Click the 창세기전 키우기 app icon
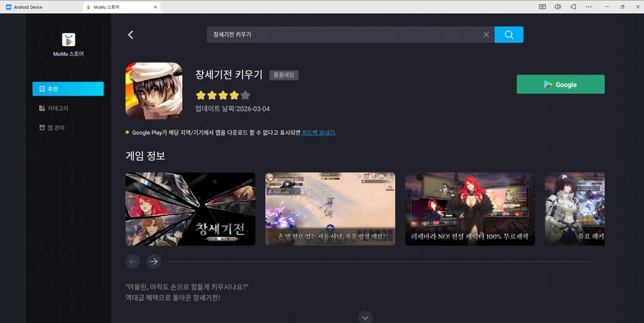Image resolution: width=644 pixels, height=323 pixels. click(x=154, y=91)
